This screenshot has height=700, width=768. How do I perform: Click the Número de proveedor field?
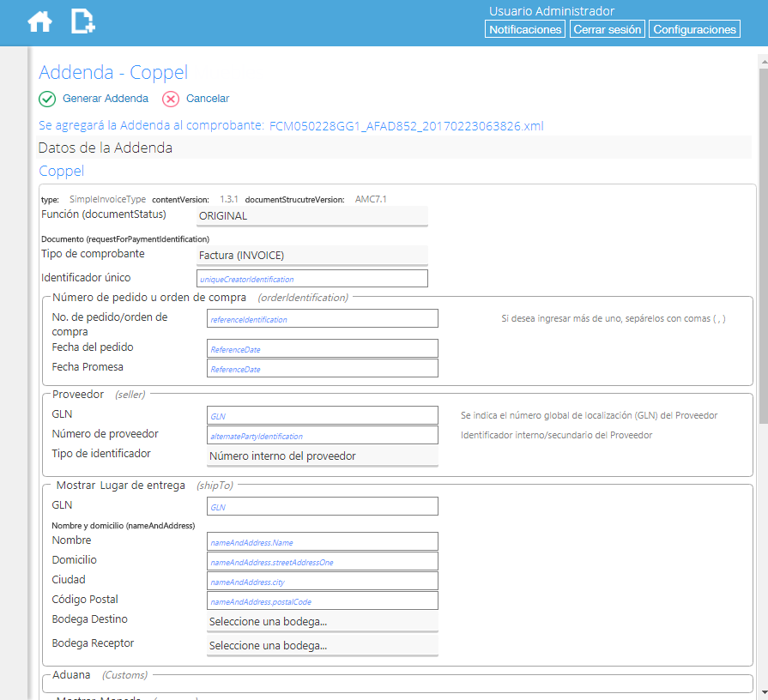(x=323, y=435)
